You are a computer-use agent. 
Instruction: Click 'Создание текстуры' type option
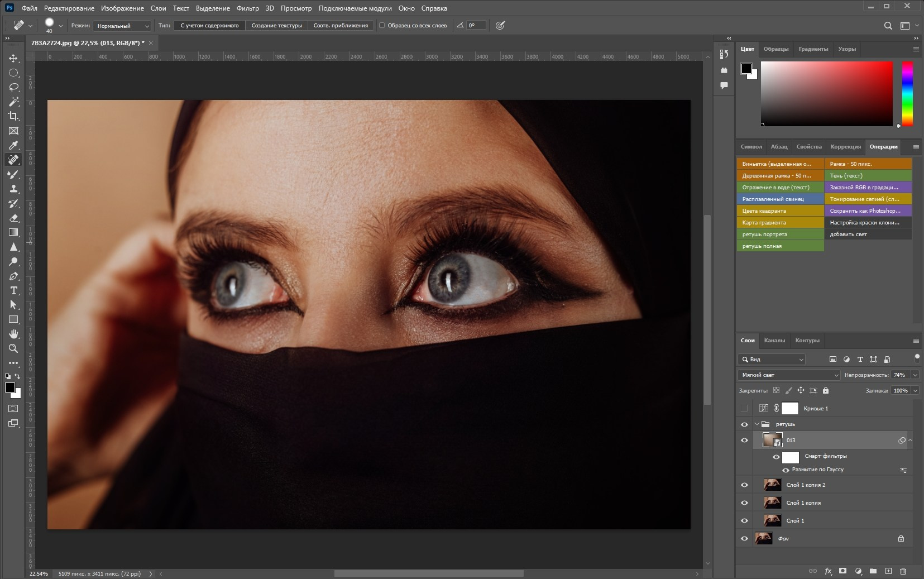coord(276,26)
